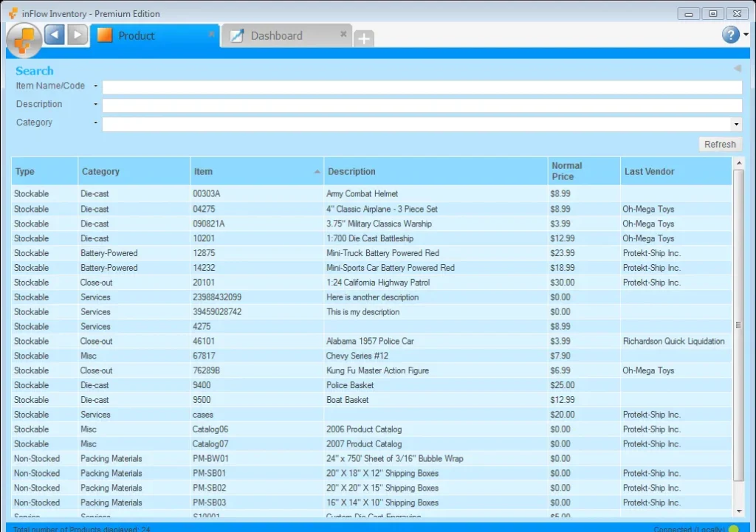Go forward with the right arrow button
Image resolution: width=756 pixels, height=532 pixels.
click(x=77, y=35)
